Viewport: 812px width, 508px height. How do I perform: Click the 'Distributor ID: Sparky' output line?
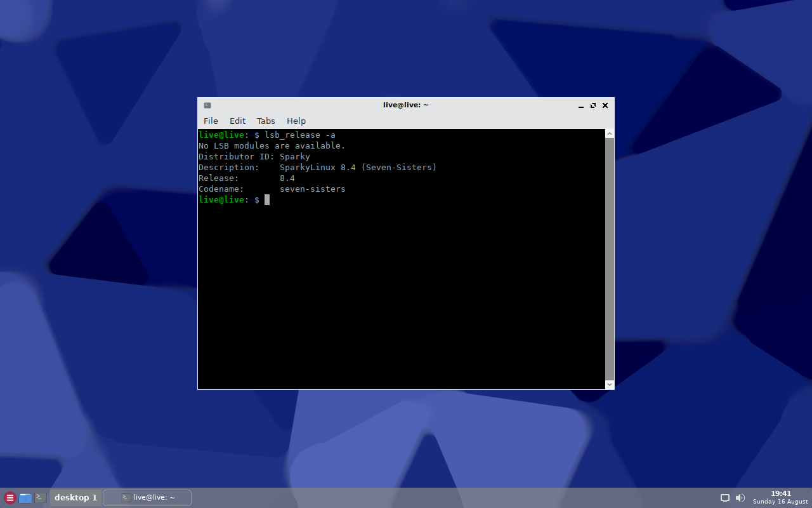[x=254, y=157]
